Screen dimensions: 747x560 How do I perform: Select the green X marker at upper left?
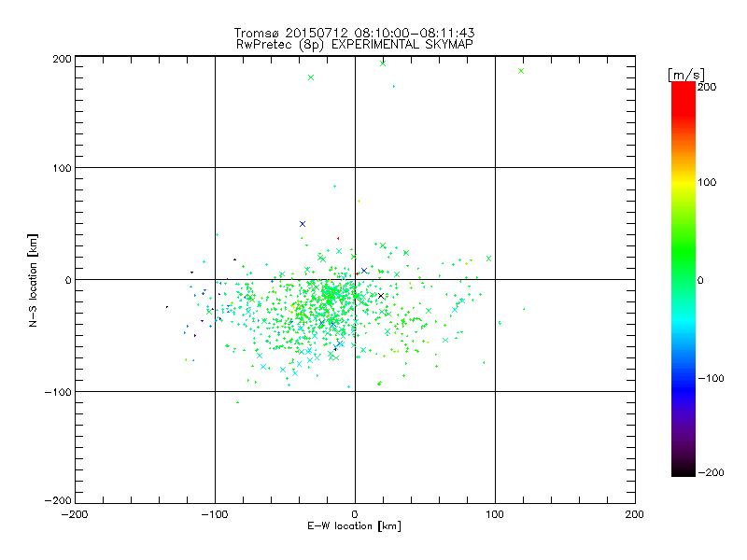tap(311, 77)
